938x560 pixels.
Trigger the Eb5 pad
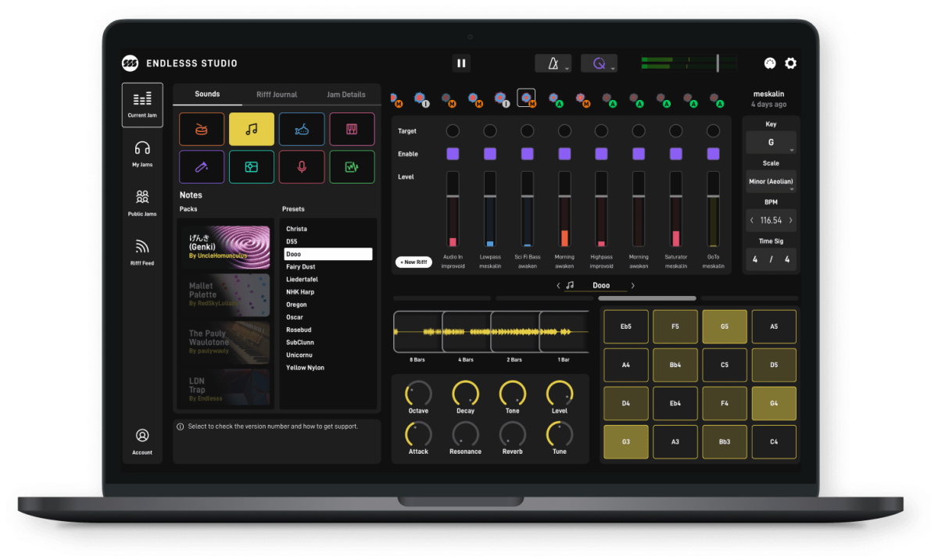coord(626,326)
